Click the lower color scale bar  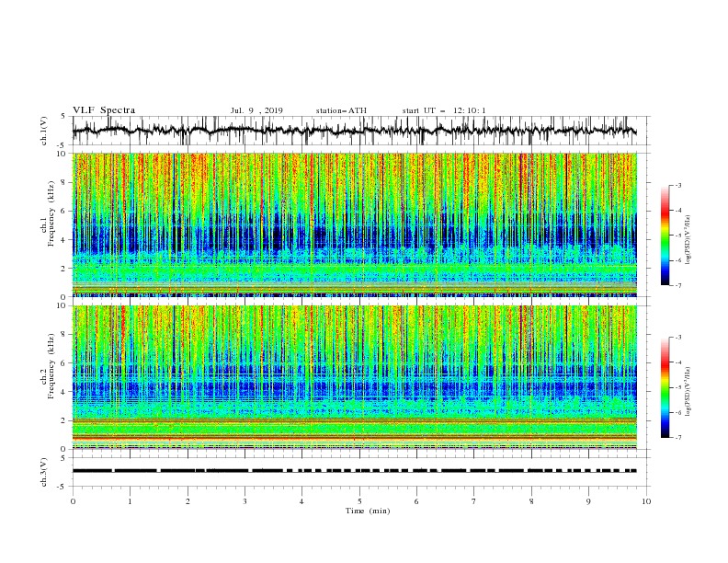(x=665, y=387)
